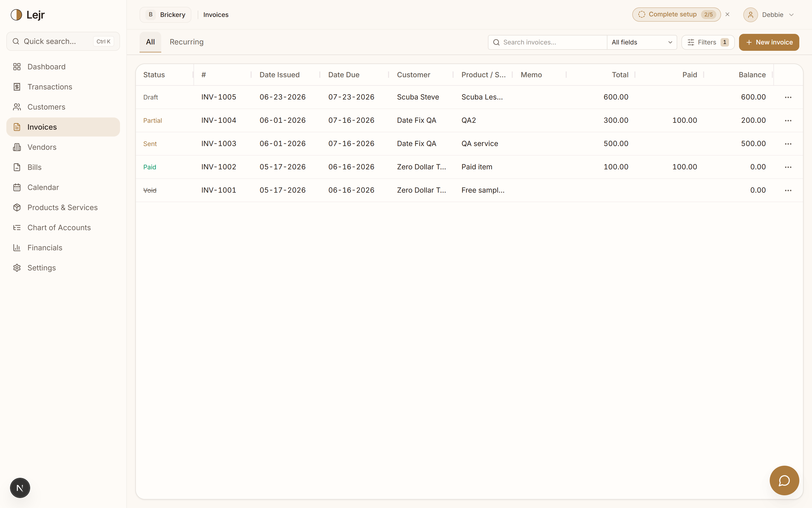
Task: Click customer Scuba Steve
Action: coord(418,97)
